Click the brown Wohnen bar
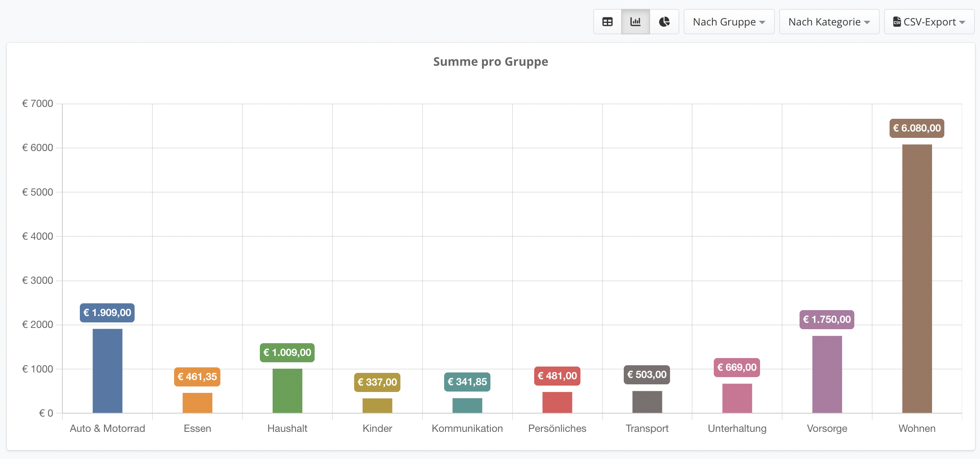 (x=917, y=279)
